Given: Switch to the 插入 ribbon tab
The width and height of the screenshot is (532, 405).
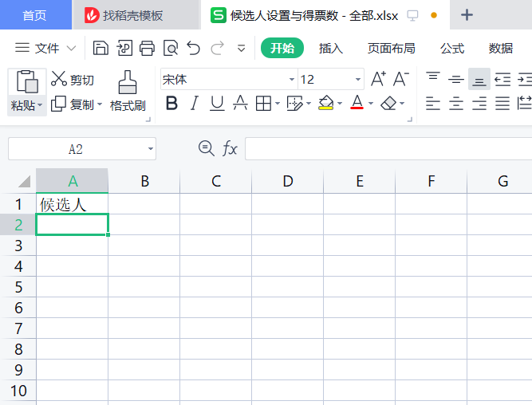Looking at the screenshot, I should pos(330,48).
